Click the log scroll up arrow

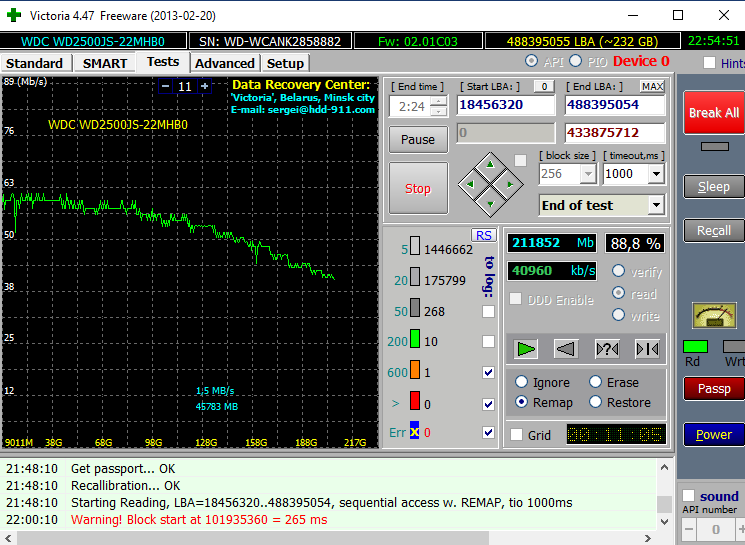click(x=664, y=468)
